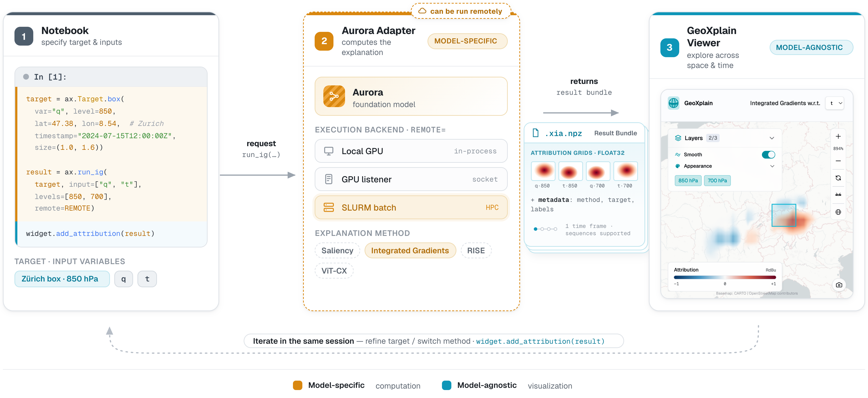868x398 pixels.
Task: Click the glasses view-mode icon
Action: click(838, 195)
